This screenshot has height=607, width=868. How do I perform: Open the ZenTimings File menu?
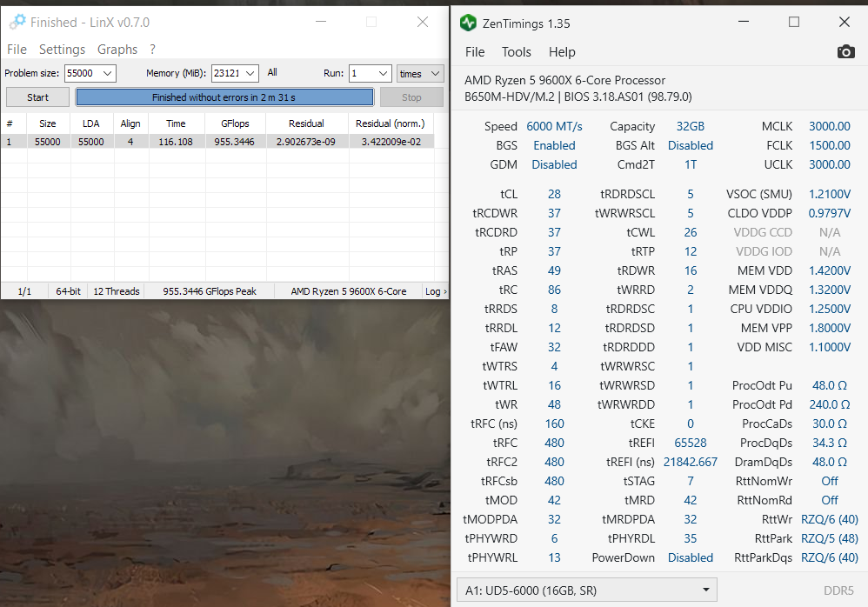475,52
